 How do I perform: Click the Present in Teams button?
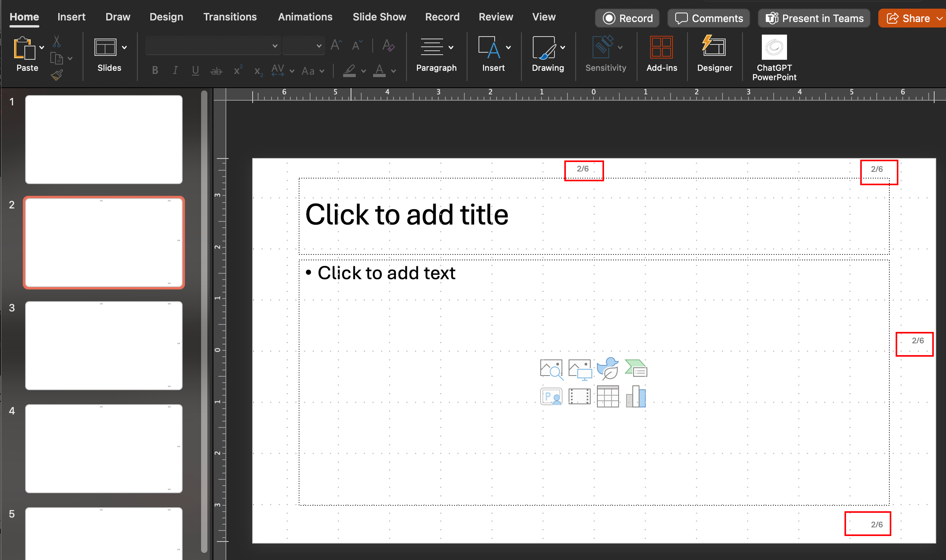click(x=814, y=18)
